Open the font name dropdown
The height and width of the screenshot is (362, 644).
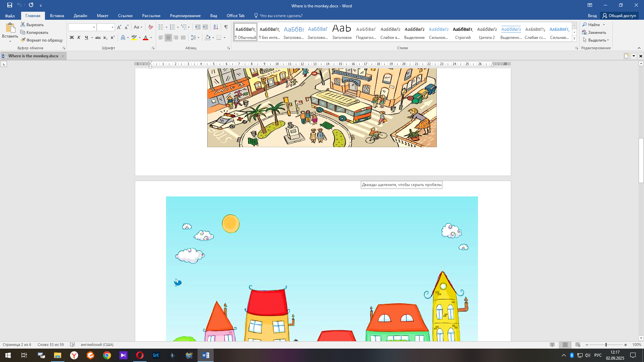pos(94,27)
